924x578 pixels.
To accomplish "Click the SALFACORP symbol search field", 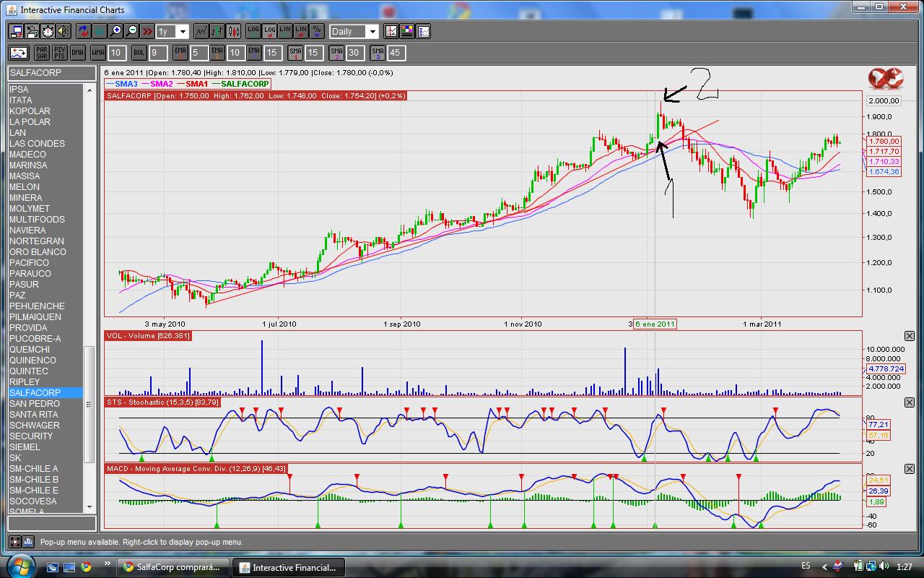I will 51,73.
